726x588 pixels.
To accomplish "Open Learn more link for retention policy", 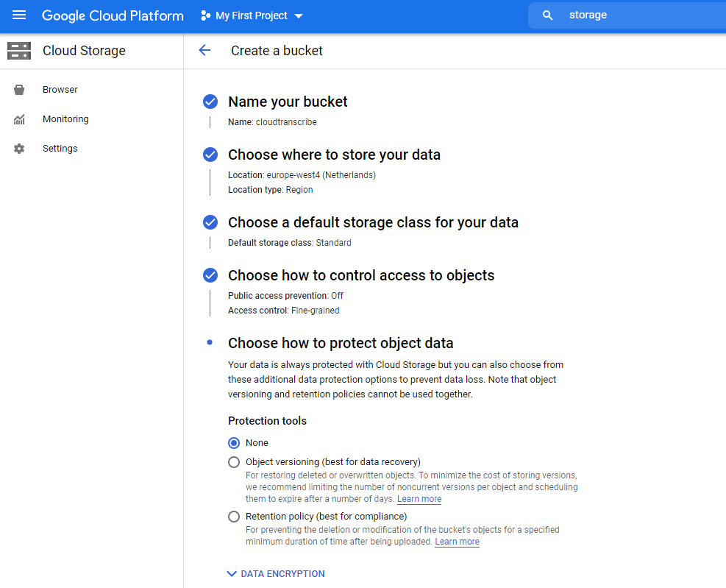I will 457,542.
